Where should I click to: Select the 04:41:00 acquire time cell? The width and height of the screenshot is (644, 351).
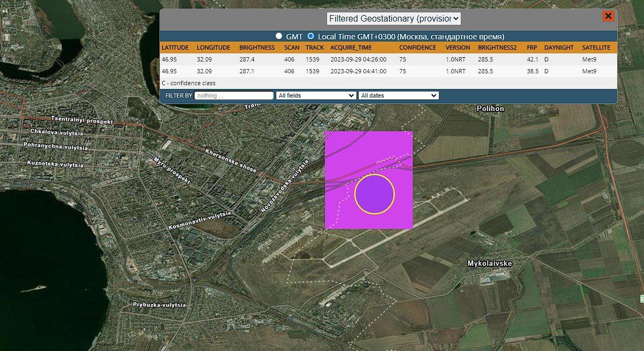[358, 71]
